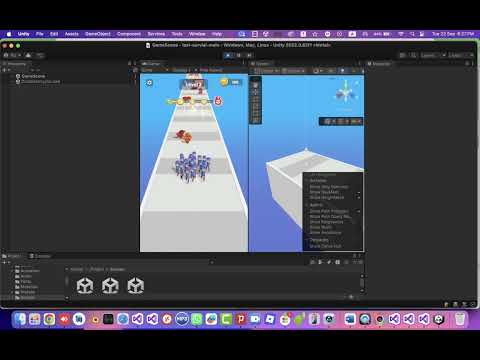Click the gold coin icon in Game view
This screenshot has height=360, width=480.
coord(224,82)
